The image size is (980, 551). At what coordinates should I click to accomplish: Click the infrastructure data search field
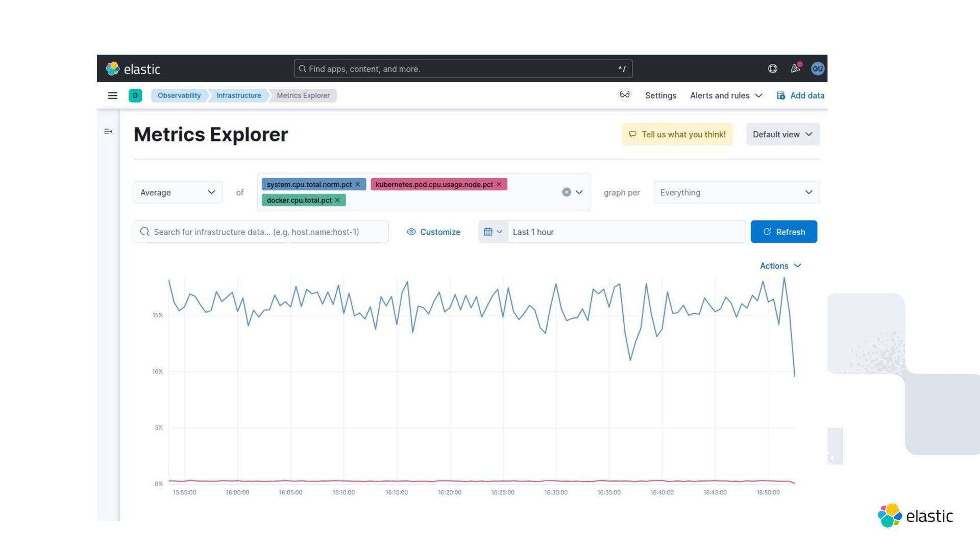tap(261, 232)
